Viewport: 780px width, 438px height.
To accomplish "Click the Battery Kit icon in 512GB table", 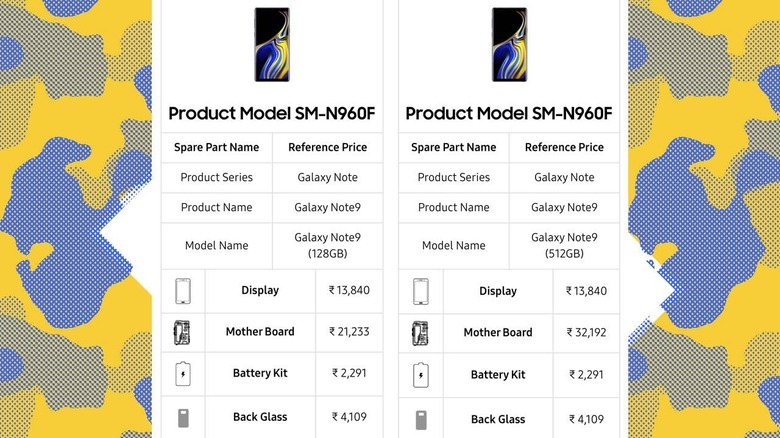I will tap(421, 375).
